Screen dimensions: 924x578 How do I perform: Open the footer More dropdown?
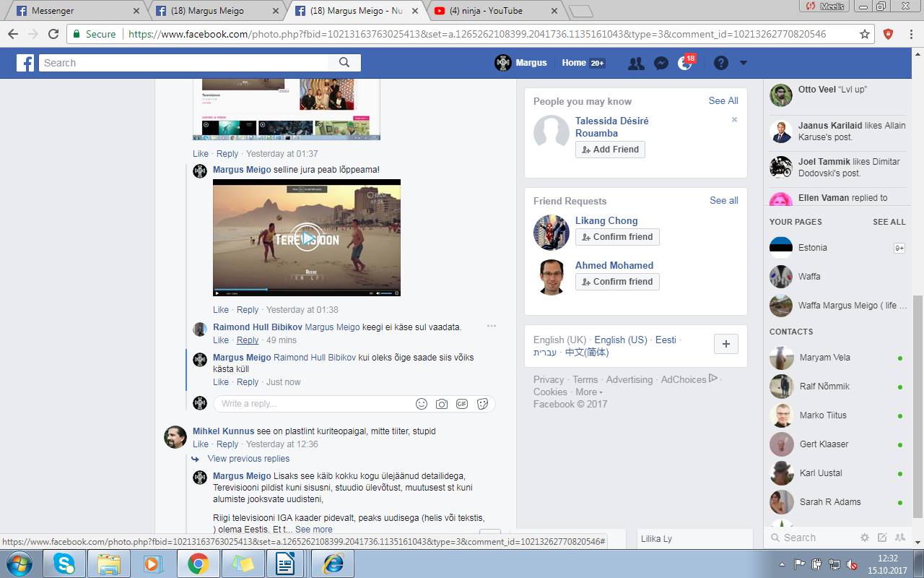coord(589,392)
